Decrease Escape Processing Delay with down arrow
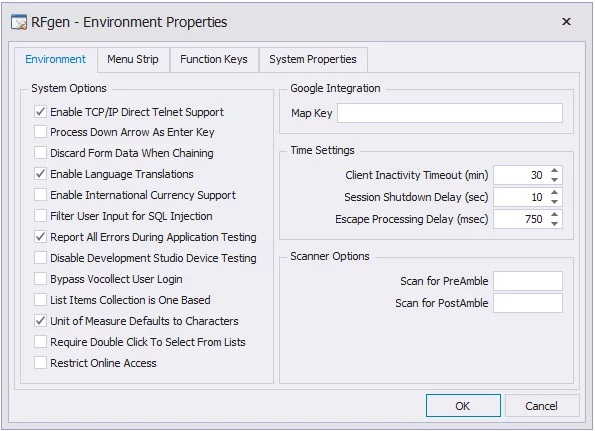 pos(554,224)
